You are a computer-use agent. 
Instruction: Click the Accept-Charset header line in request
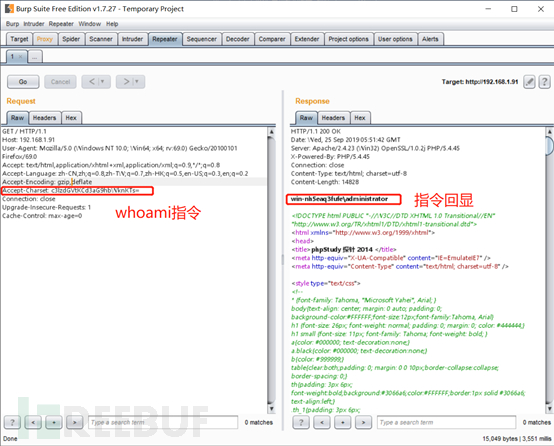71,190
